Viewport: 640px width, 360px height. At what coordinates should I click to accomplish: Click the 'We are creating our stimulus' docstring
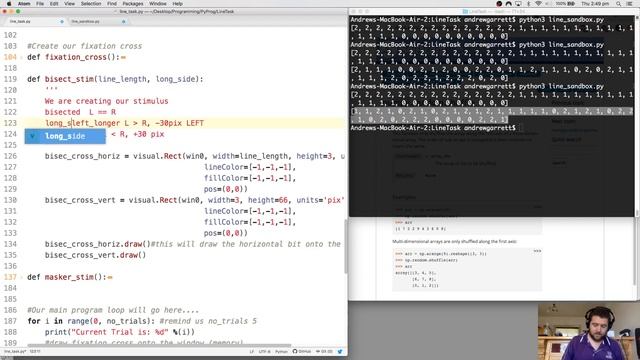(x=106, y=101)
